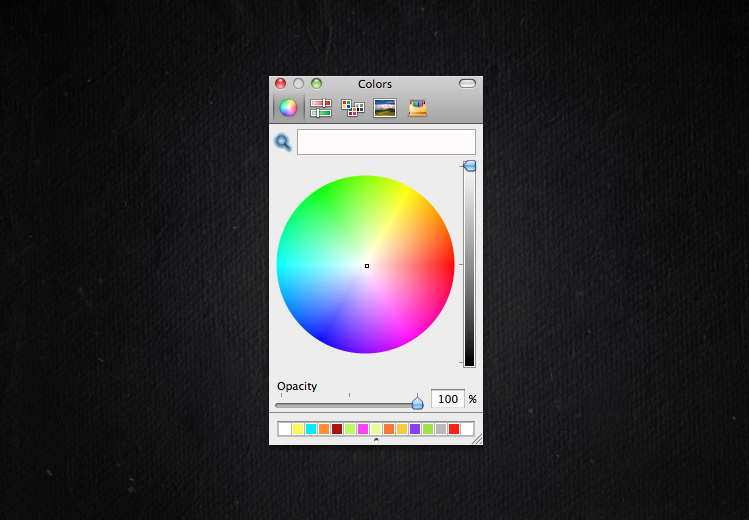
Task: Switch to the Color Sliders mode
Action: pyautogui.click(x=321, y=108)
